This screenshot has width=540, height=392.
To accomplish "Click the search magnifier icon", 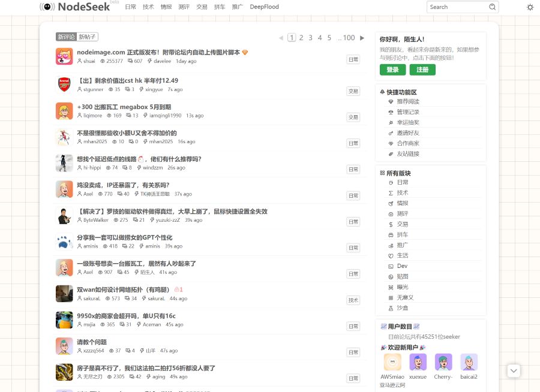I will click(x=493, y=7).
